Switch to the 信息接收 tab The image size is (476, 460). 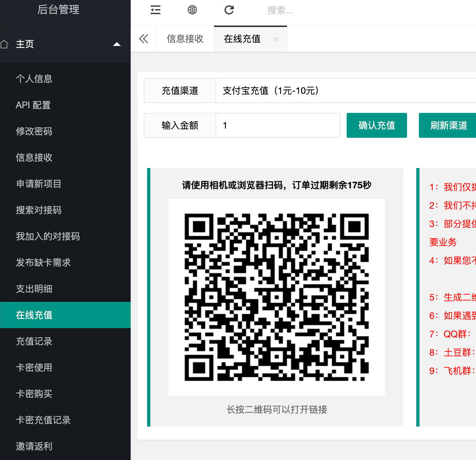185,39
